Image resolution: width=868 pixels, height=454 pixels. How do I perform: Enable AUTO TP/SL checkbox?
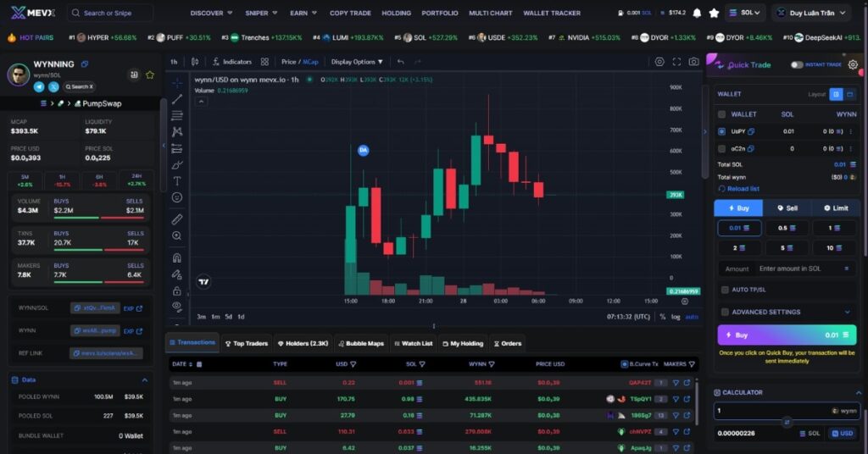(725, 290)
